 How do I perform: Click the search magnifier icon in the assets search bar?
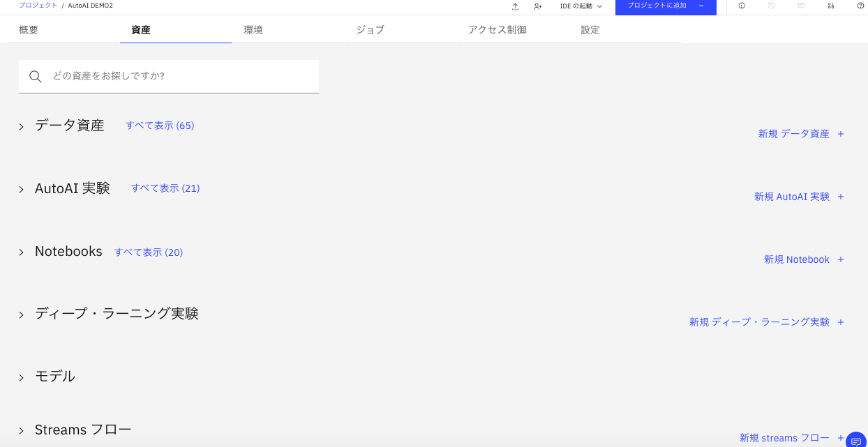[35, 77]
